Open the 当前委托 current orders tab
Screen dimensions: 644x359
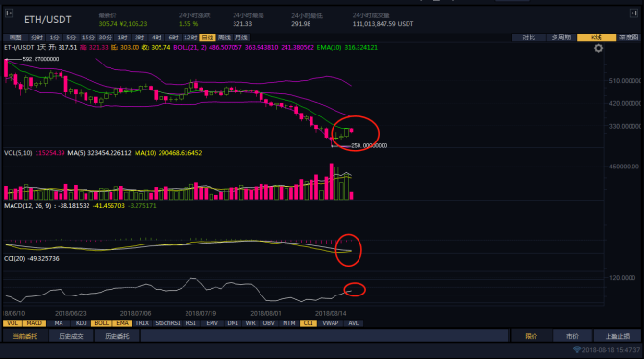(25, 336)
